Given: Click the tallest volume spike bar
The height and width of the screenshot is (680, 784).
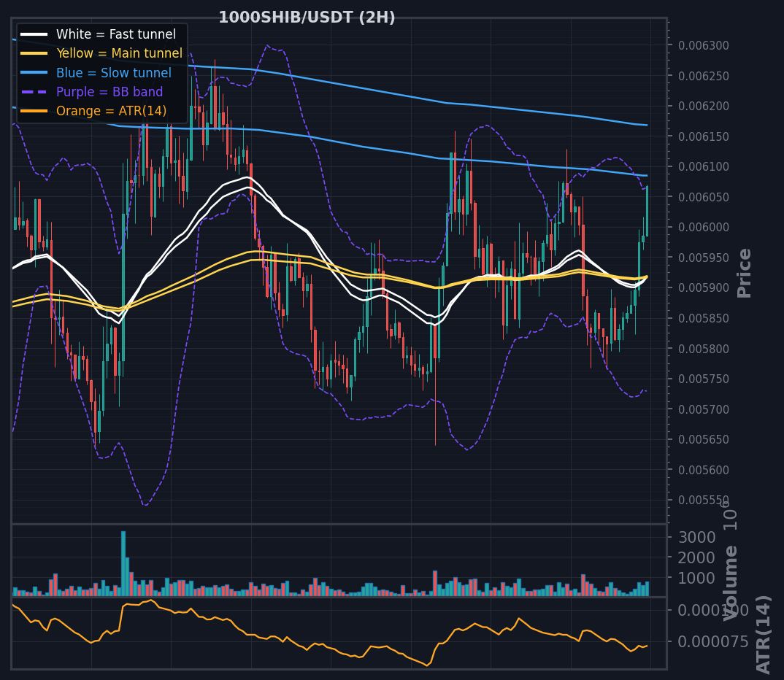Looking at the screenshot, I should [x=123, y=563].
